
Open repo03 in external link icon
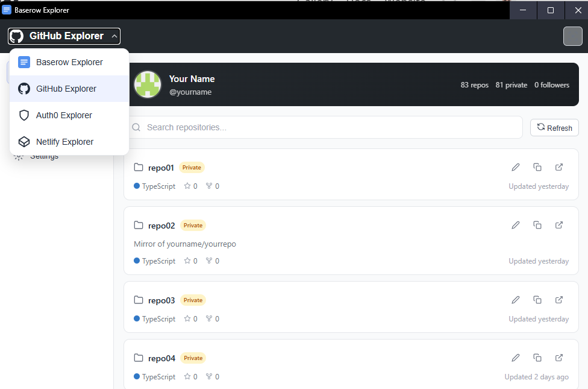point(559,300)
